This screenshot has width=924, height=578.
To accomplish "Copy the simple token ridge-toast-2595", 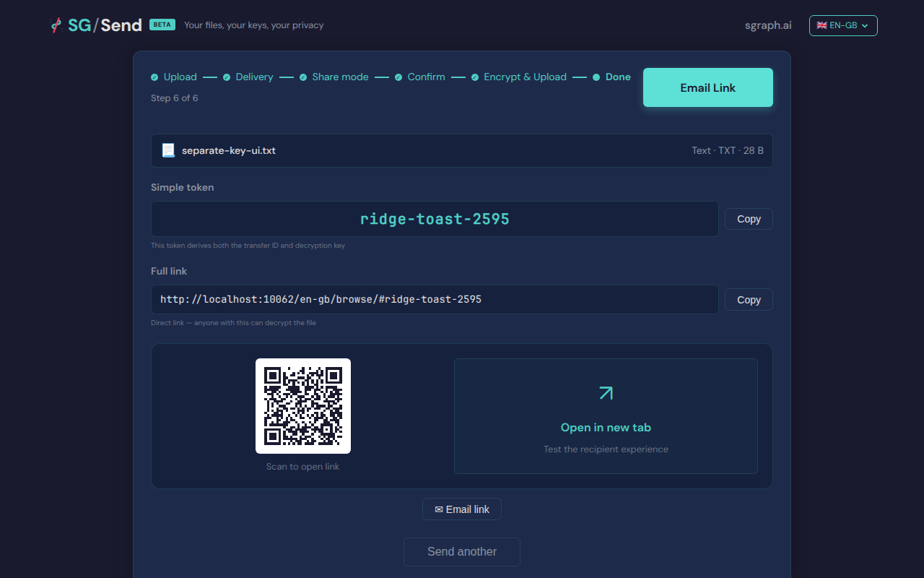I will [x=749, y=219].
